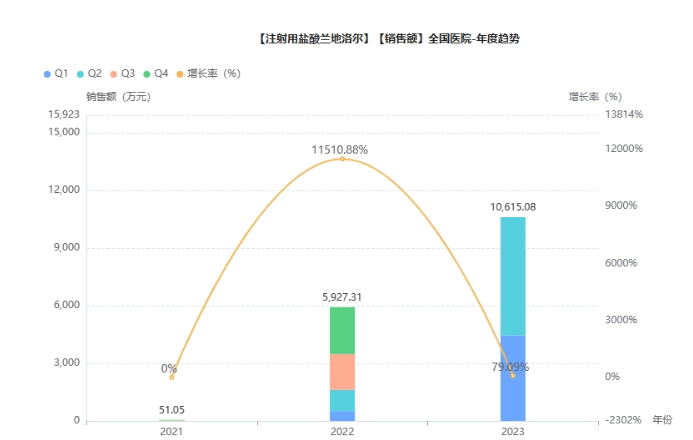Click the 11510.88% growth-rate peak point
The width and height of the screenshot is (693, 440).
point(342,159)
